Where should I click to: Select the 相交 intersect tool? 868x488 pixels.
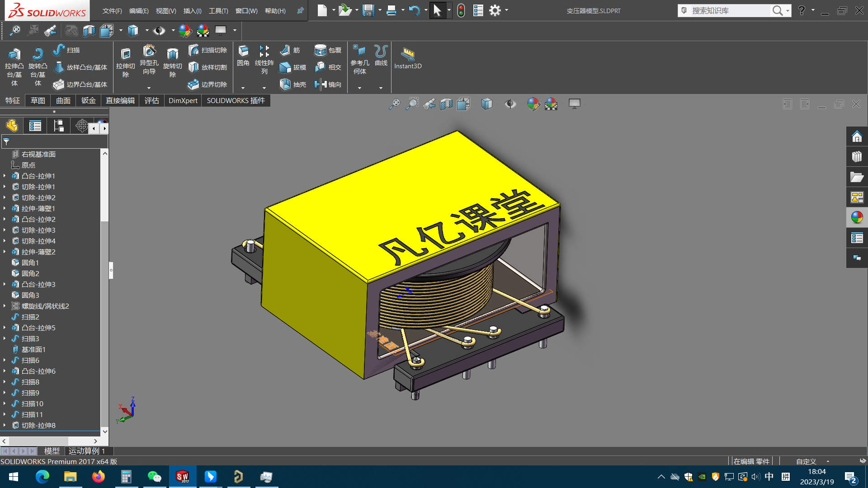(328, 67)
